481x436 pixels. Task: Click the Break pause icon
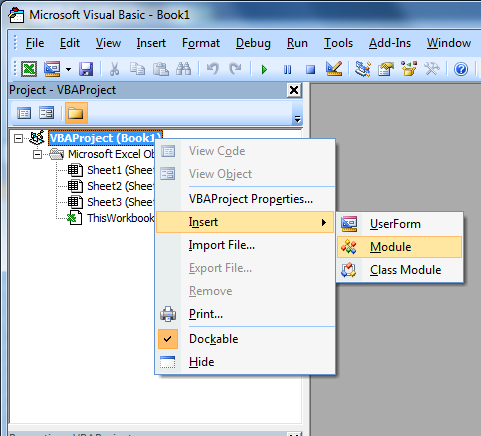click(x=287, y=70)
